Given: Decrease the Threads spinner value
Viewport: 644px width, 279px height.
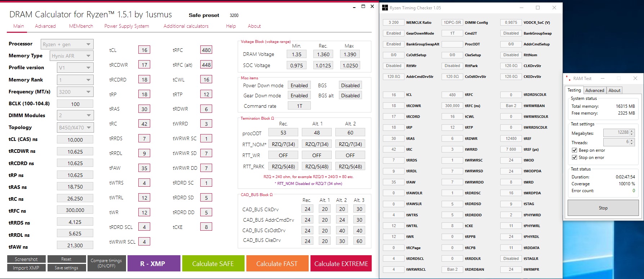Looking at the screenshot, I should click(x=632, y=144).
